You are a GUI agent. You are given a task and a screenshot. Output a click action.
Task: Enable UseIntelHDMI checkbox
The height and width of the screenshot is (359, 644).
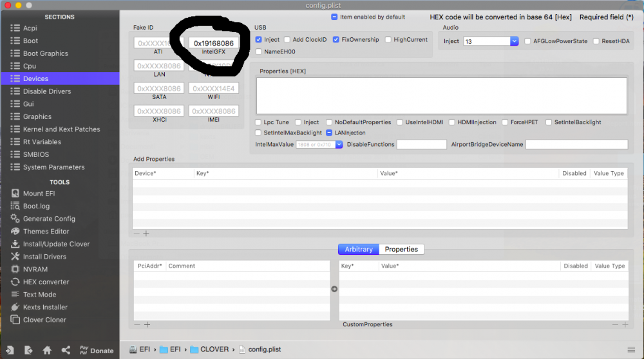(x=400, y=122)
